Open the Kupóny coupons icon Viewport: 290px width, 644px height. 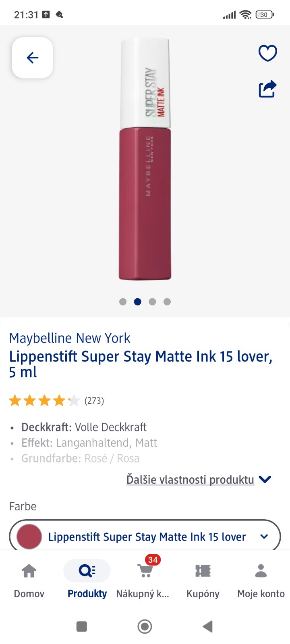pyautogui.click(x=203, y=572)
